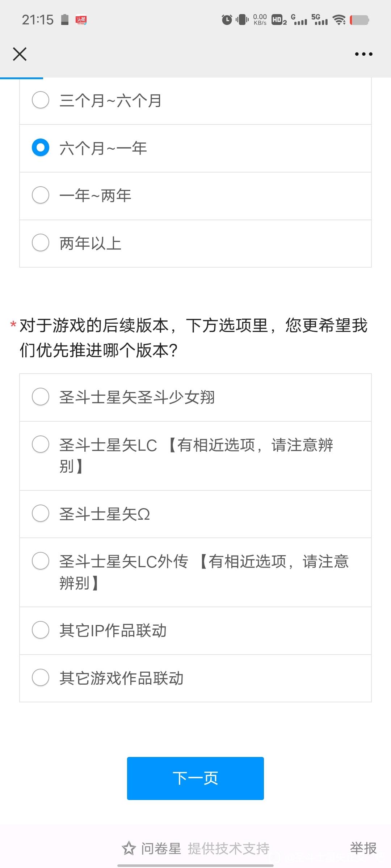This screenshot has width=391, height=868.
Task: Tap the alarm clock status icon
Action: pyautogui.click(x=227, y=20)
